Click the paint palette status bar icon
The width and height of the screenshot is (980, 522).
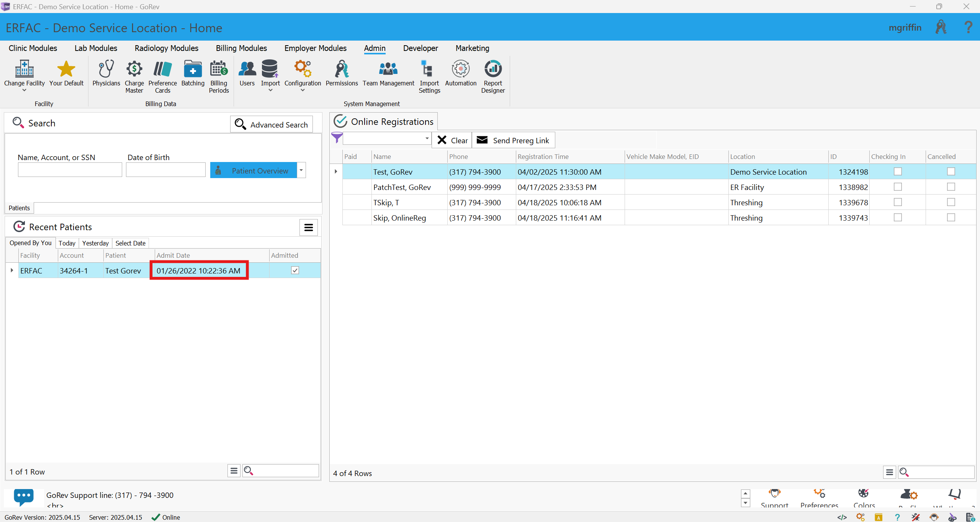[x=952, y=517]
